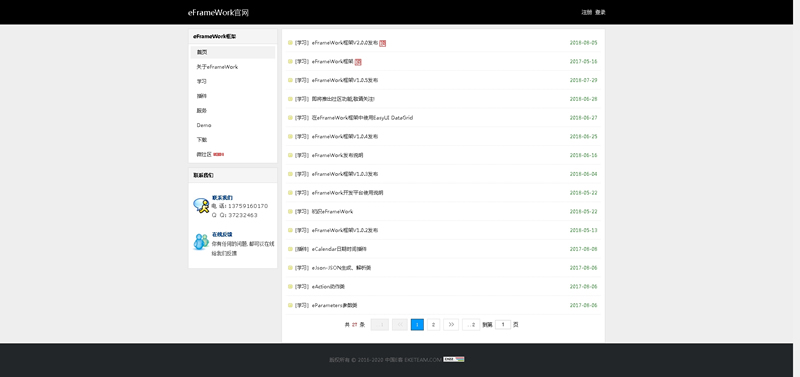Open the 联系我们 blue link
This screenshot has height=377, width=800.
[x=222, y=197]
